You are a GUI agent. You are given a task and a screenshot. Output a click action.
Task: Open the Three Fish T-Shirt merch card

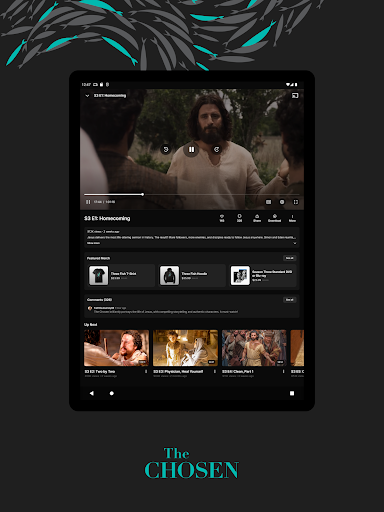click(121, 275)
